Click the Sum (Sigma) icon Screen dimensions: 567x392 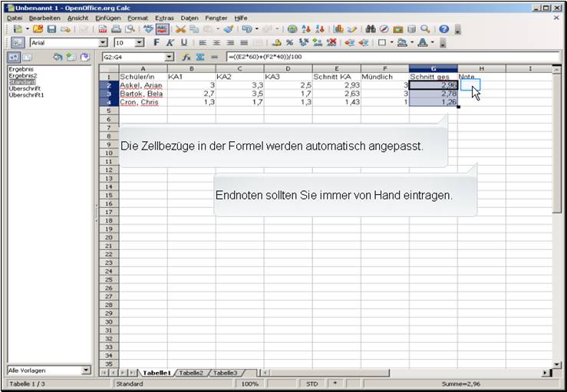[200, 57]
